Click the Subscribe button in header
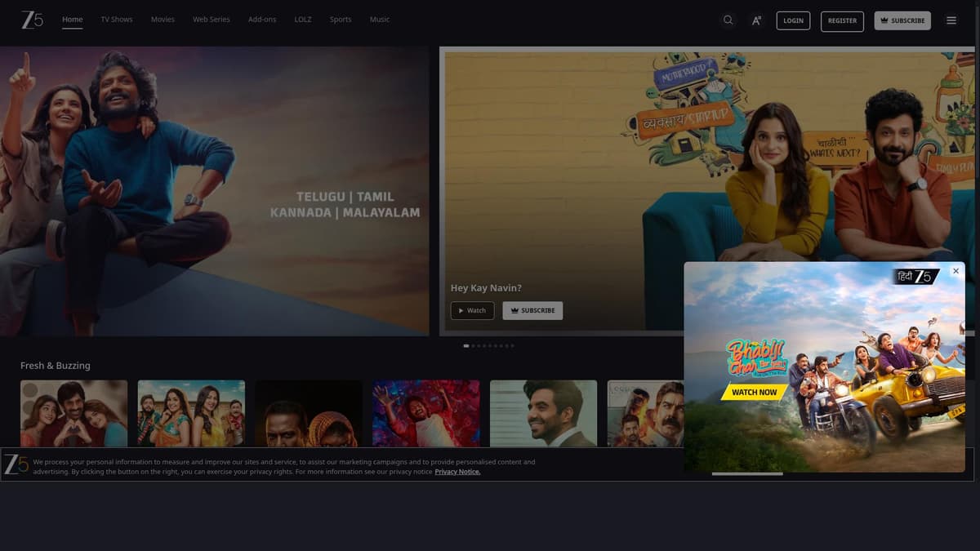 tap(902, 20)
